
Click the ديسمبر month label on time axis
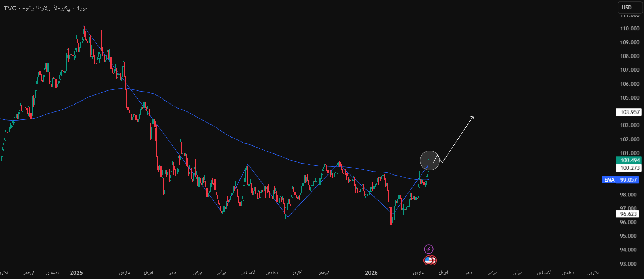tap(53, 272)
